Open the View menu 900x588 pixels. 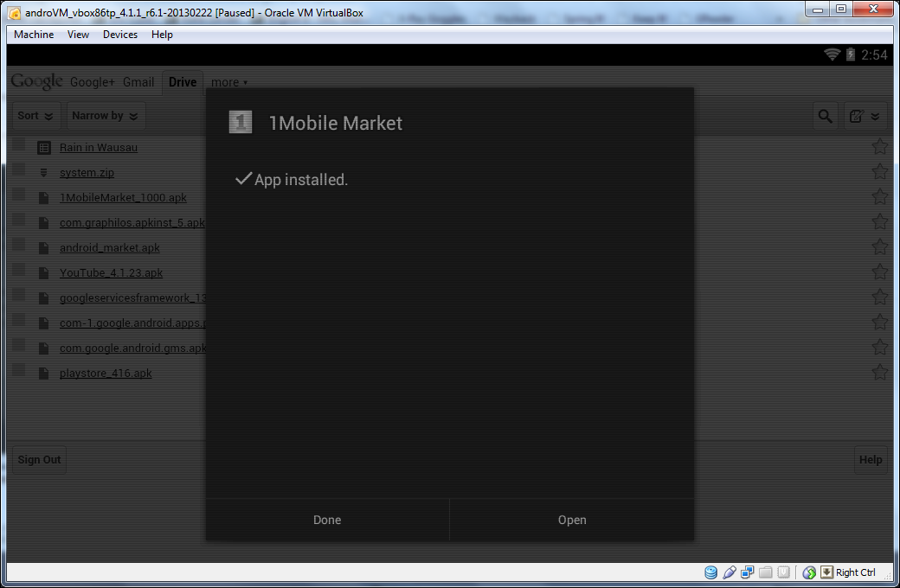point(78,35)
